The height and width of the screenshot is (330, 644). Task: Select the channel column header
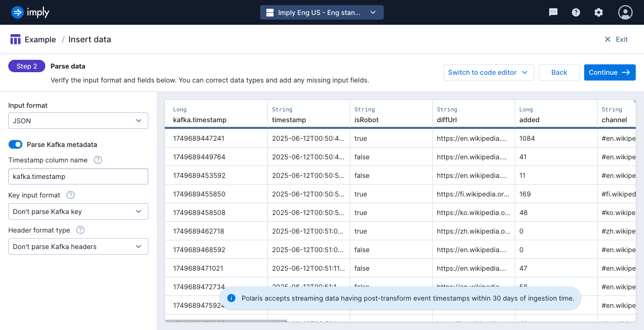coord(617,114)
